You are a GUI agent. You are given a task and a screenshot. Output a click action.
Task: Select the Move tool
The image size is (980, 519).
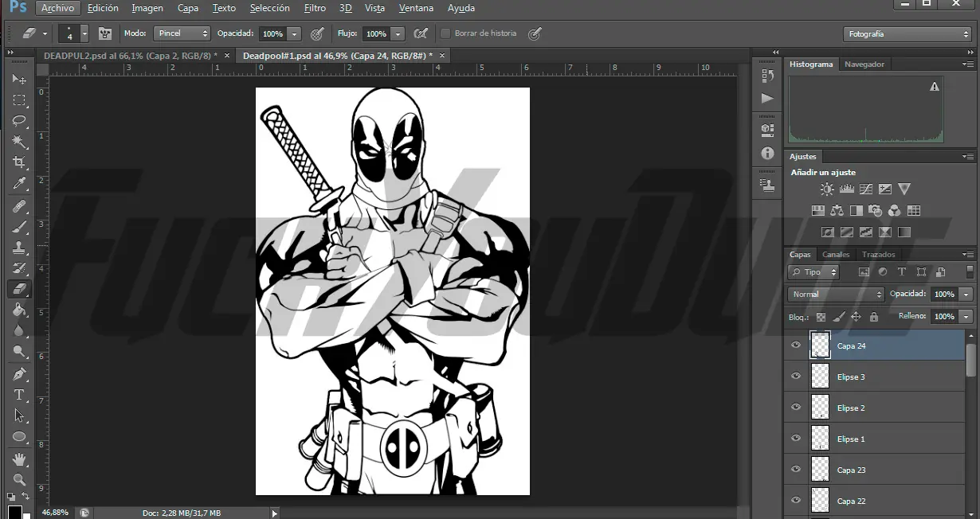[19, 79]
